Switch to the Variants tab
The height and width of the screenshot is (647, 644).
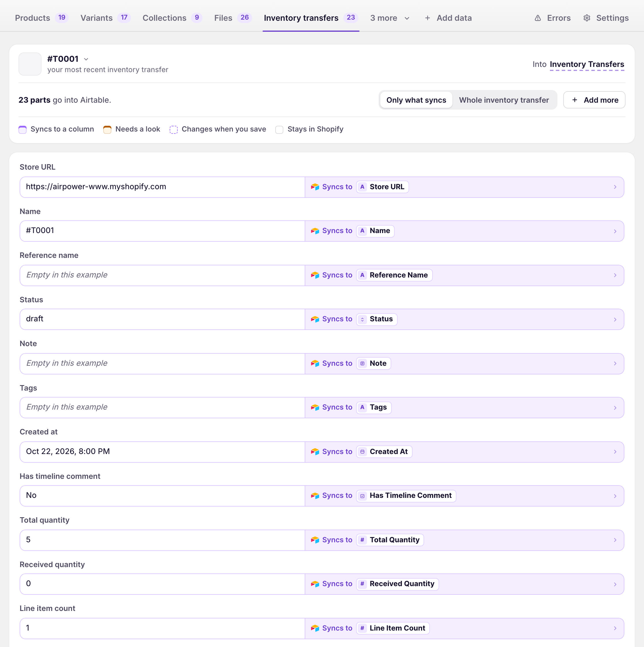click(x=105, y=18)
